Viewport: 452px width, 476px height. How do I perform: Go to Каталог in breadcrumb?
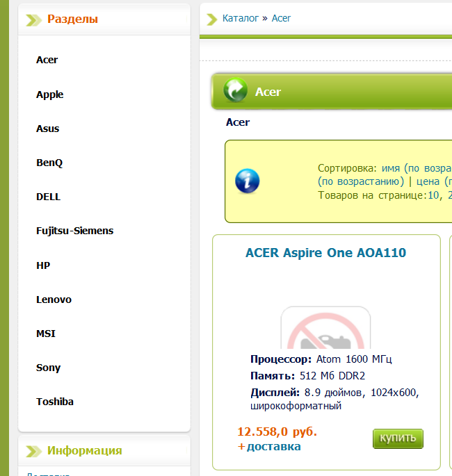coord(241,18)
